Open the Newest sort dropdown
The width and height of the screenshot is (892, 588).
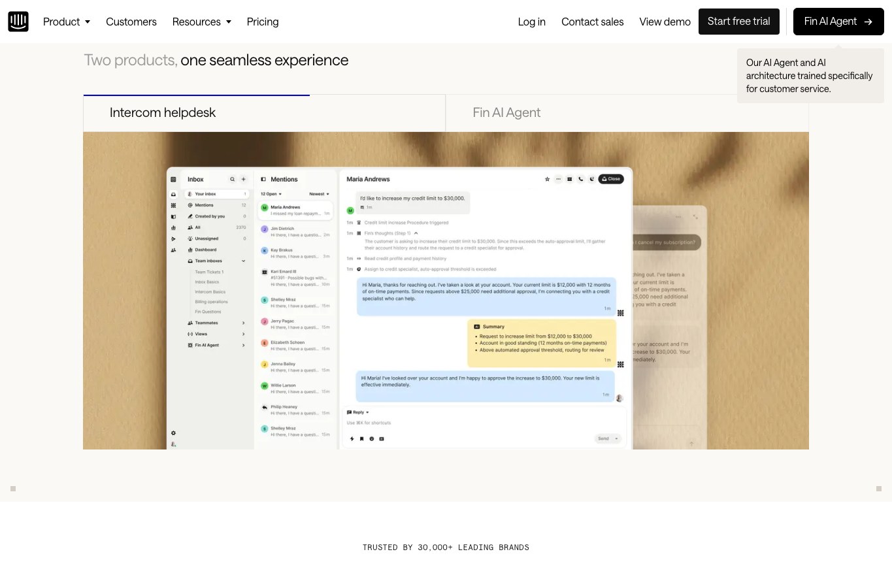click(x=319, y=194)
